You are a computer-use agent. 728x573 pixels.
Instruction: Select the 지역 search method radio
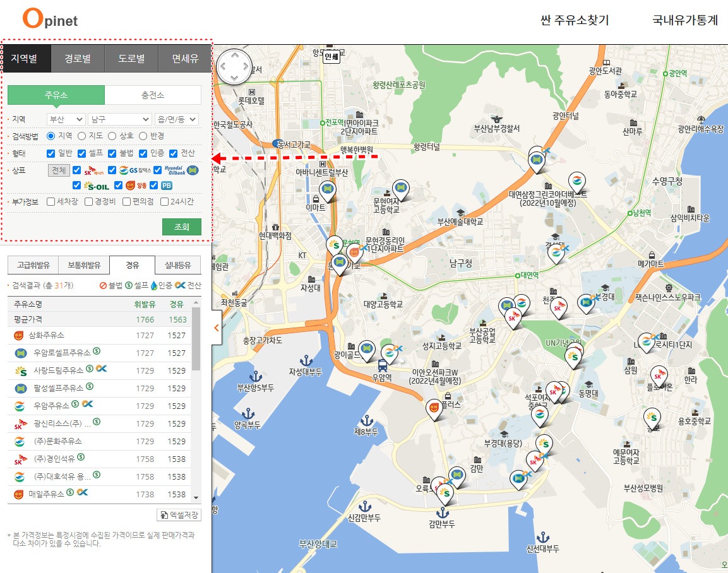tap(51, 136)
